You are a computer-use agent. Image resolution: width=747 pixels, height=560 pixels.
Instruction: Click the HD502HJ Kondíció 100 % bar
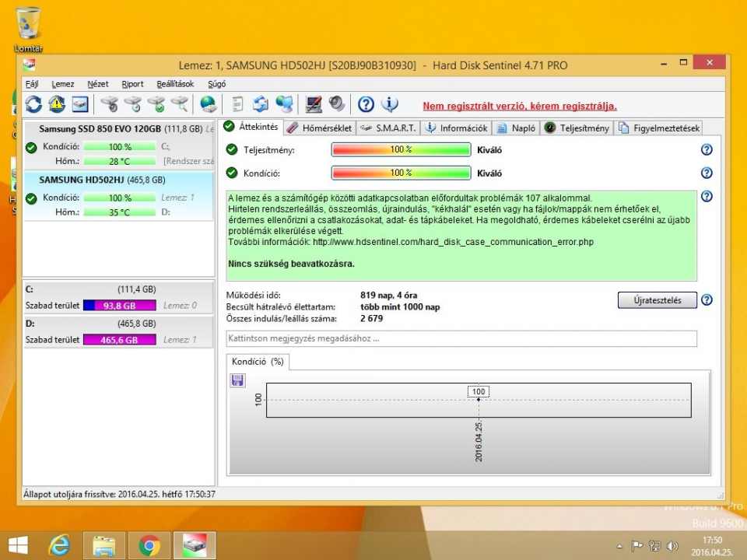click(x=120, y=198)
